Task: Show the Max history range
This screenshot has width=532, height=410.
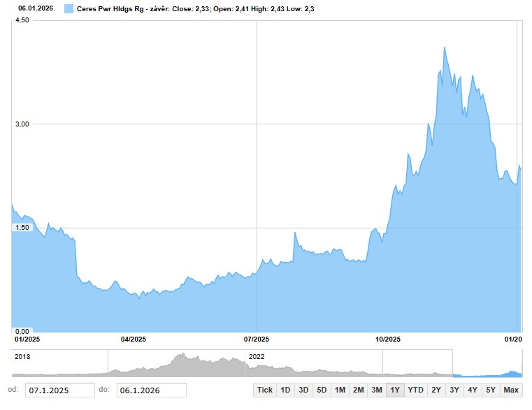Action: tap(511, 390)
